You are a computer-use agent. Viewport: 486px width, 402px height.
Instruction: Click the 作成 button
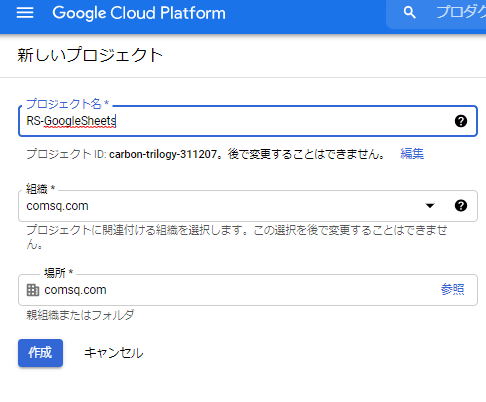point(40,353)
